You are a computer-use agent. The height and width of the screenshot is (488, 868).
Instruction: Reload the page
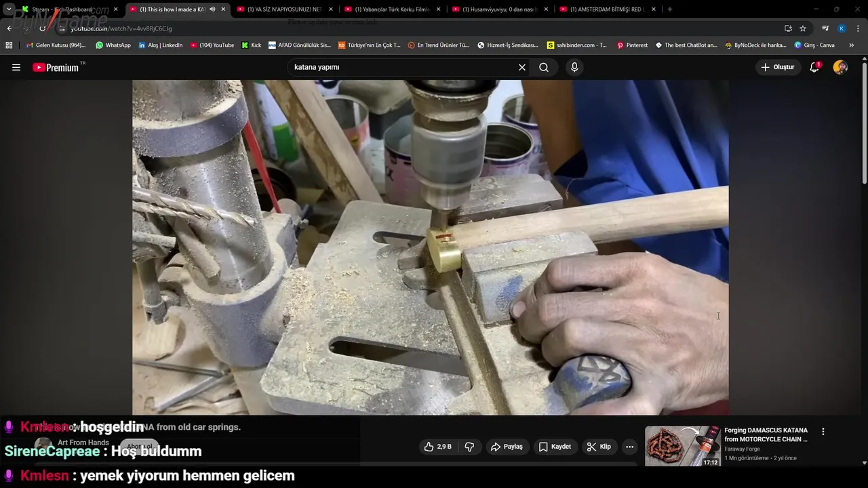[x=42, y=28]
